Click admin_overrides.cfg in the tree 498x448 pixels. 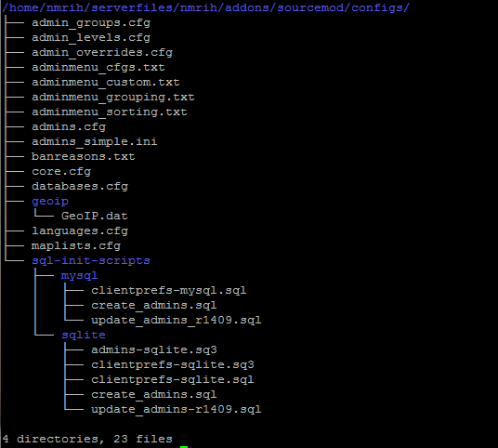102,53
